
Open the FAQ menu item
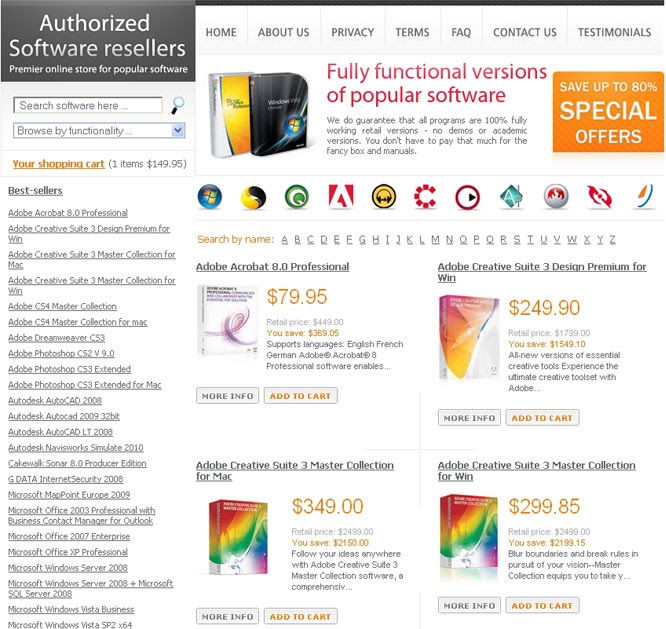click(461, 32)
